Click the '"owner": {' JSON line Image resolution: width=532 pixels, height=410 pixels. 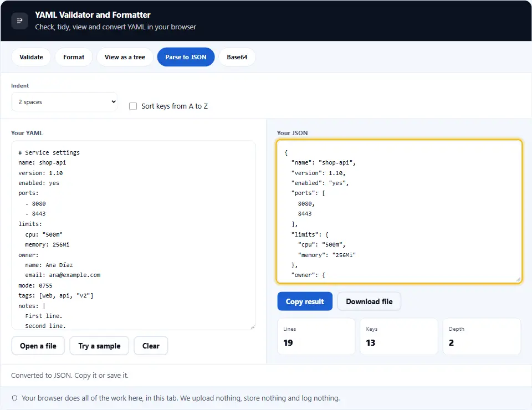[x=308, y=275]
